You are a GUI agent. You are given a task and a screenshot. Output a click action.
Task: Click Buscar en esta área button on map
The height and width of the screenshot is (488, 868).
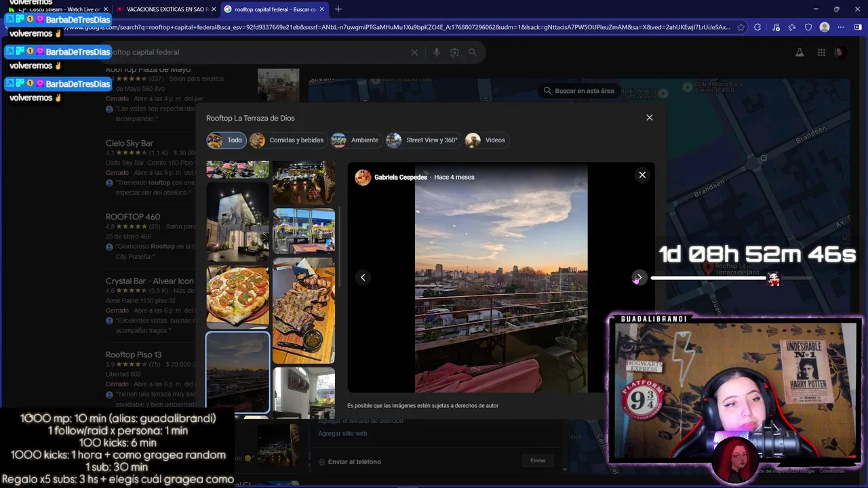click(578, 91)
